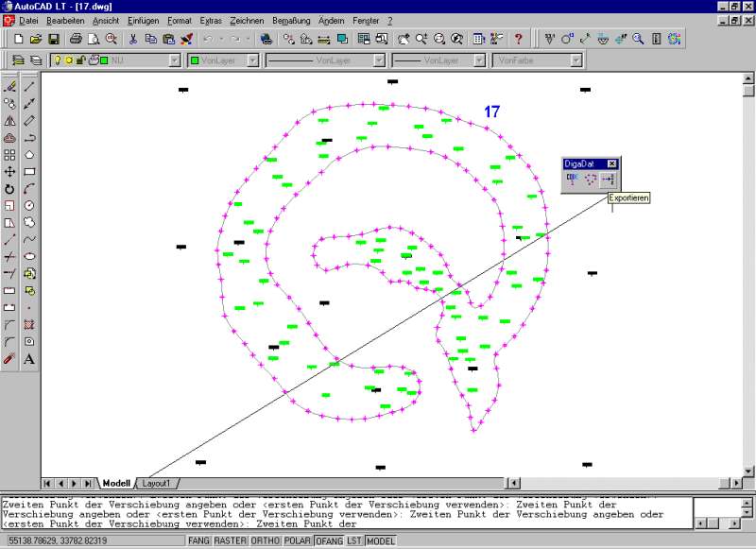Select the Move tool with four arrows
Viewport: 756px width, 549px height.
9,171
